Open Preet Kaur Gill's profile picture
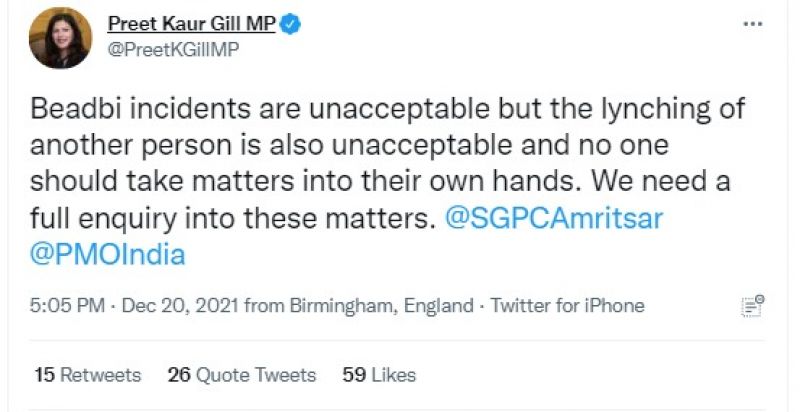Screen dimensions: 800x412 coord(61,38)
